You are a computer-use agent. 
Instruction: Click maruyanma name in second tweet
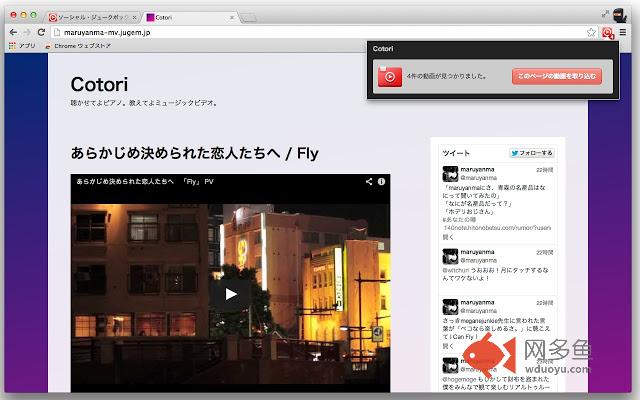[477, 252]
